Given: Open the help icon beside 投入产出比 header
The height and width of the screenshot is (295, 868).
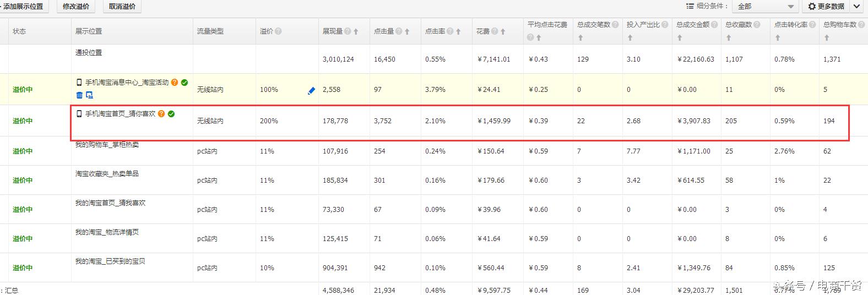Looking at the screenshot, I should point(665,25).
